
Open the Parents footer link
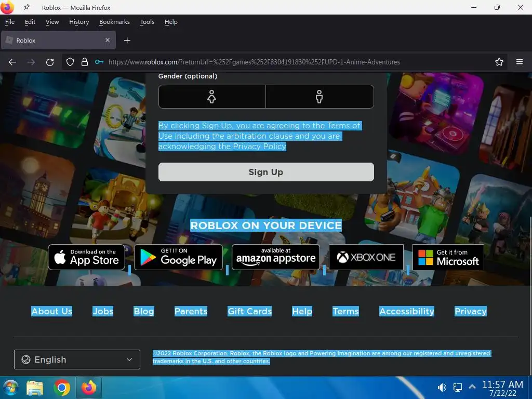[191, 311]
